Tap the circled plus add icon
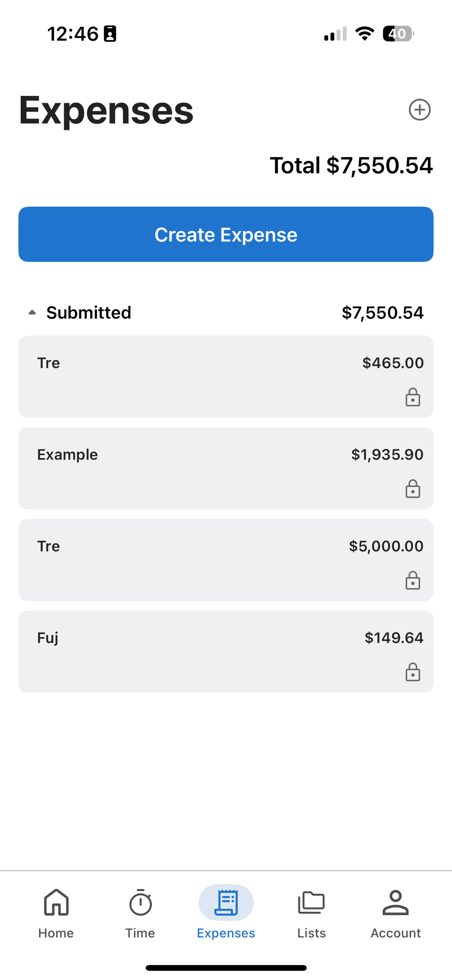 click(419, 110)
